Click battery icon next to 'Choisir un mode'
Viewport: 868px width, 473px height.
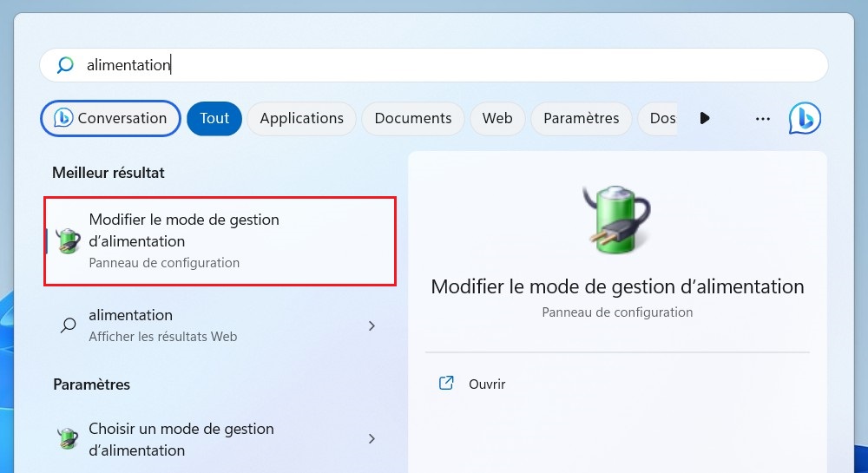[68, 438]
